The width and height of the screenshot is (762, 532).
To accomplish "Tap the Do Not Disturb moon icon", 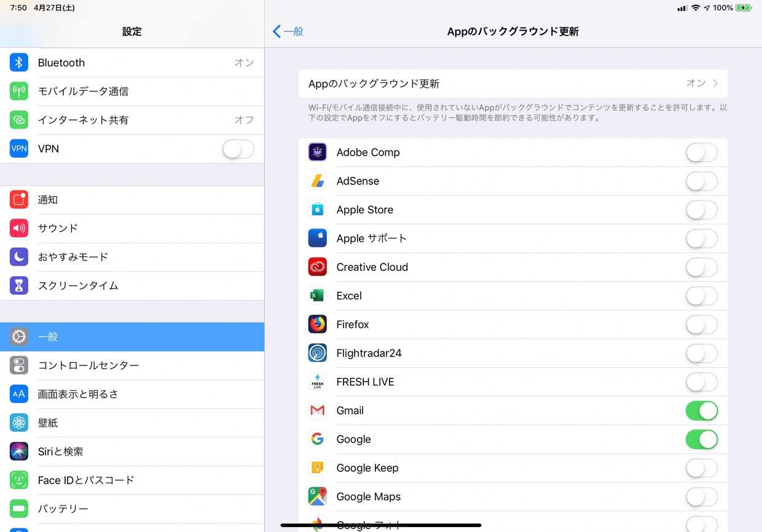I will pos(19,257).
